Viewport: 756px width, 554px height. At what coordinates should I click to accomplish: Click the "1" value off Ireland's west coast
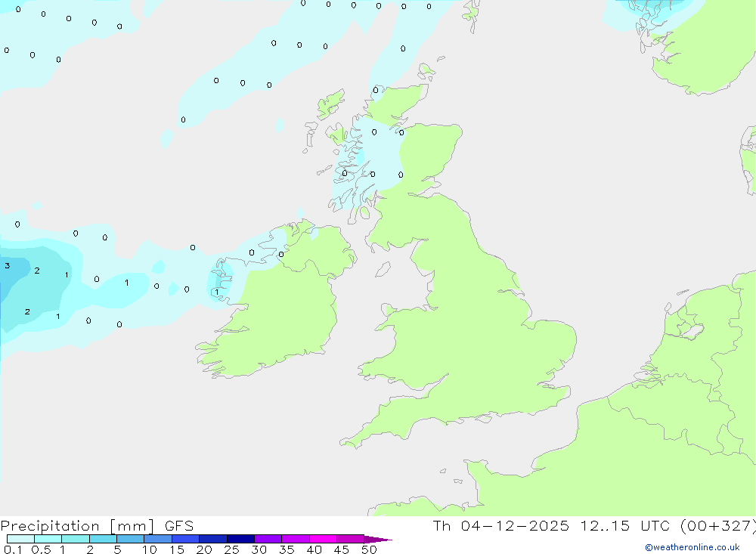tap(217, 292)
